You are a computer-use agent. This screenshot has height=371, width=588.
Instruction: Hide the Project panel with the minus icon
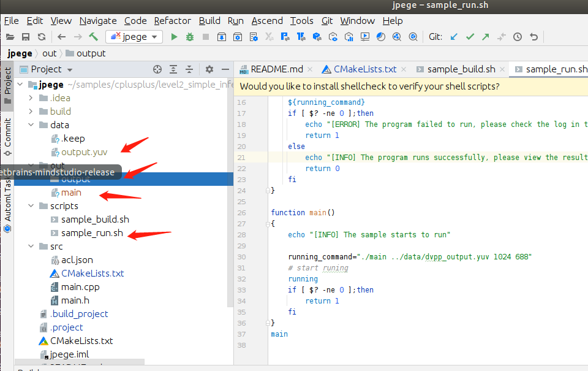225,69
